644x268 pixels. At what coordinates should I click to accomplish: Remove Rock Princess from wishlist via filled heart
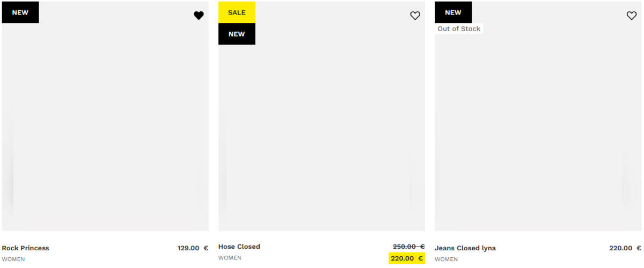click(x=199, y=16)
